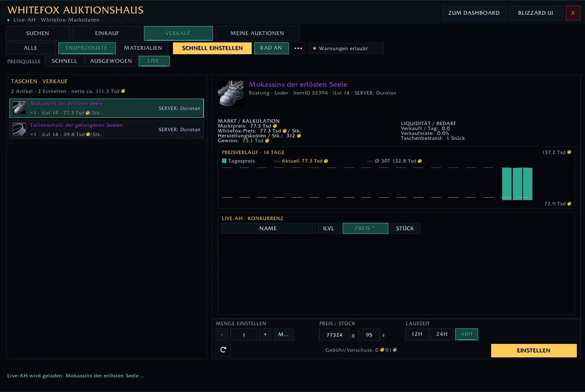Select SCHNELL price source
585x392 pixels.
[x=64, y=61]
